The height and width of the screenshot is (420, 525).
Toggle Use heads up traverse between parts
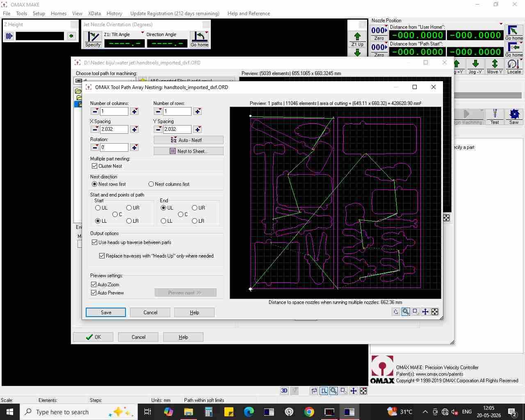point(95,242)
